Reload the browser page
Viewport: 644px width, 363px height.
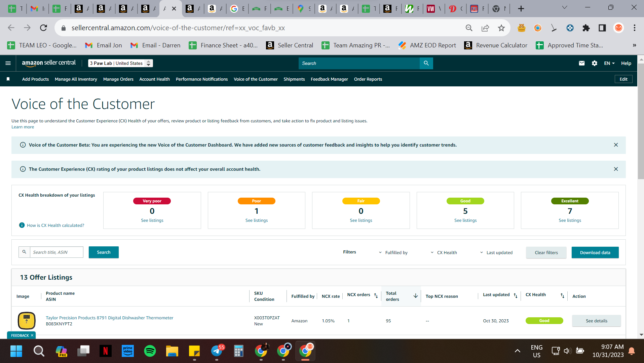pyautogui.click(x=43, y=28)
